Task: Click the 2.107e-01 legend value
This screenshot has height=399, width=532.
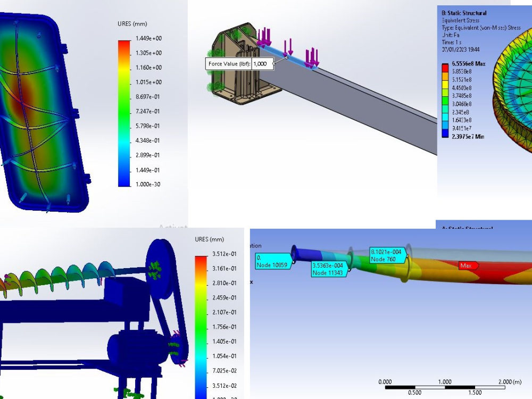Action: [x=225, y=312]
